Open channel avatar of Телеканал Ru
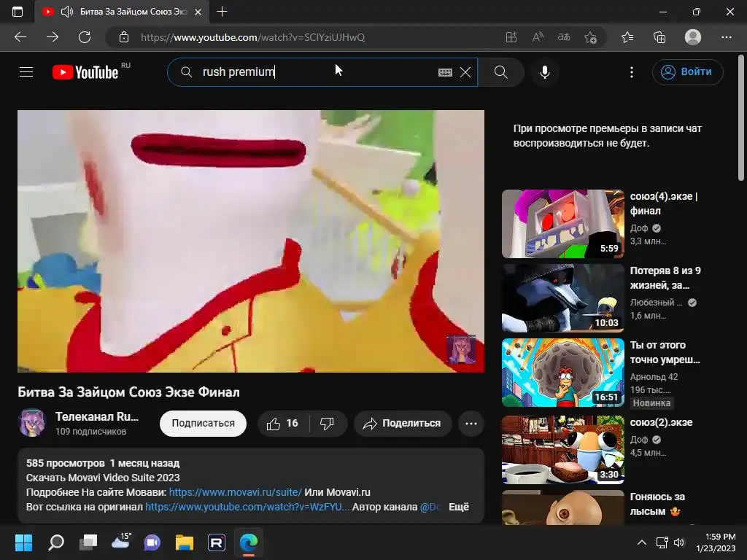This screenshot has height=560, width=747. 32,422
